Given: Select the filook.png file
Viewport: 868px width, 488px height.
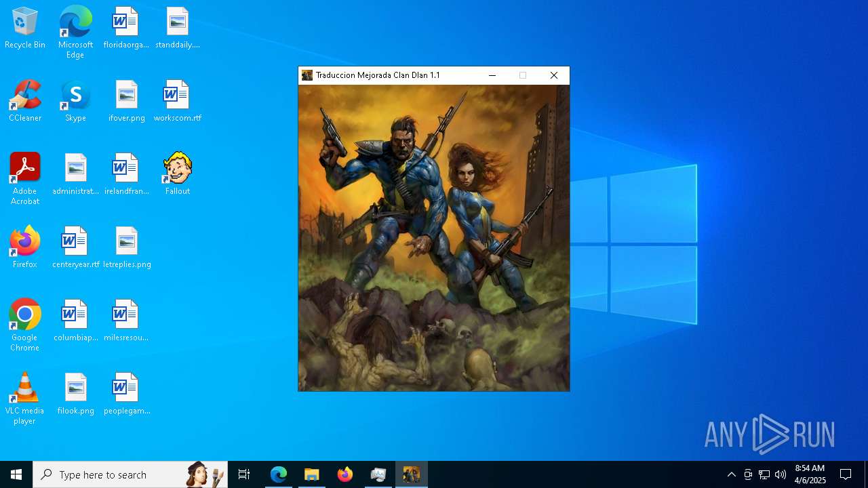Looking at the screenshot, I should 75,394.
